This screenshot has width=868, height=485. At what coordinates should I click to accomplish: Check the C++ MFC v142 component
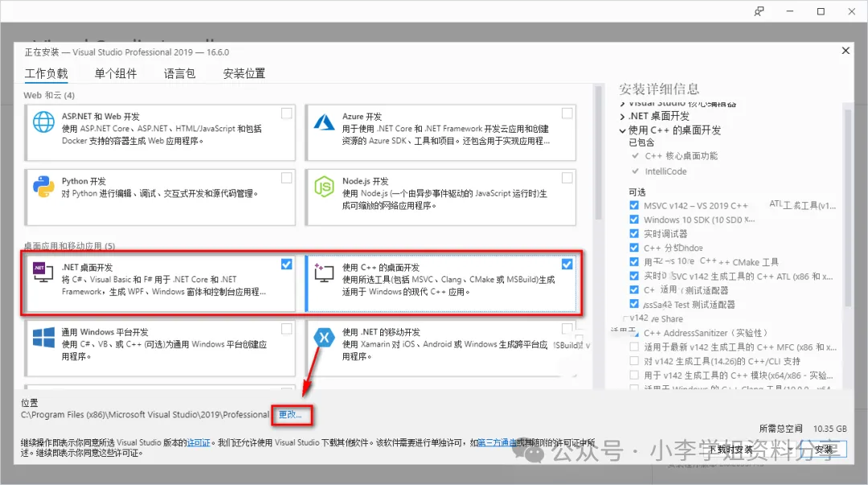pos(634,347)
